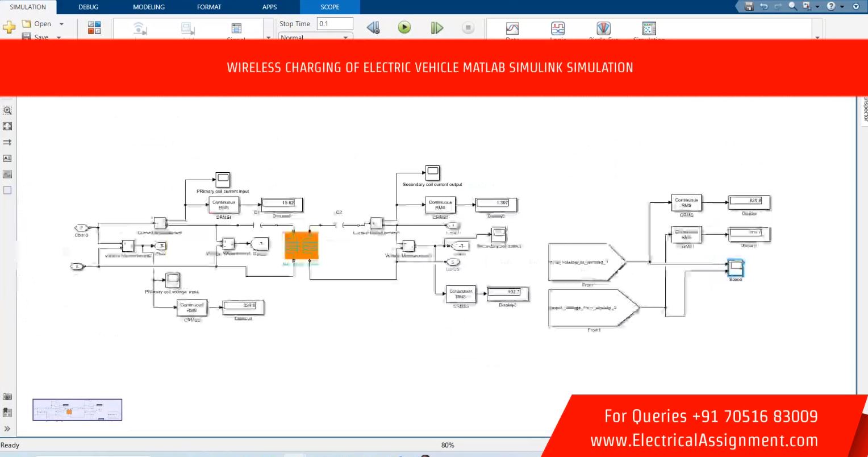Open the dropdown arrow next to Open
The image size is (868, 457).
(x=61, y=24)
